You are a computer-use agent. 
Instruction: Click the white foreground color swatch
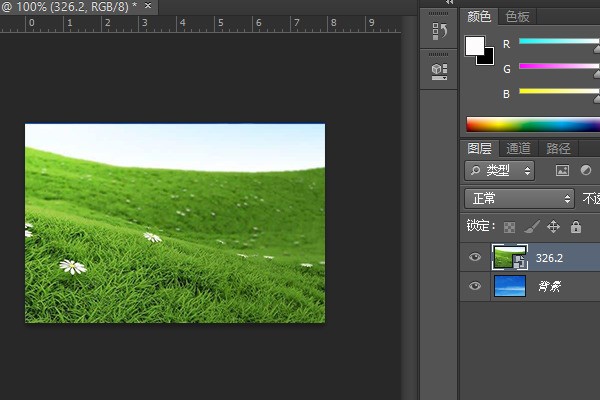474,46
